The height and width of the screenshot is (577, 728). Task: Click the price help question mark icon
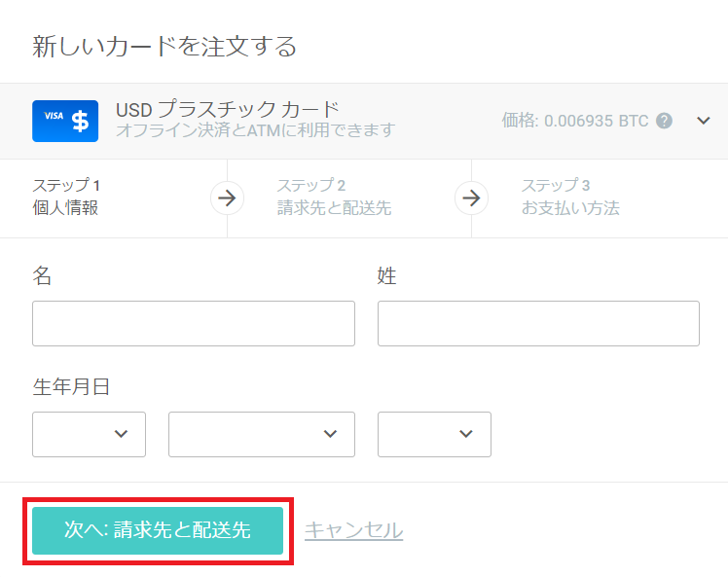click(664, 121)
